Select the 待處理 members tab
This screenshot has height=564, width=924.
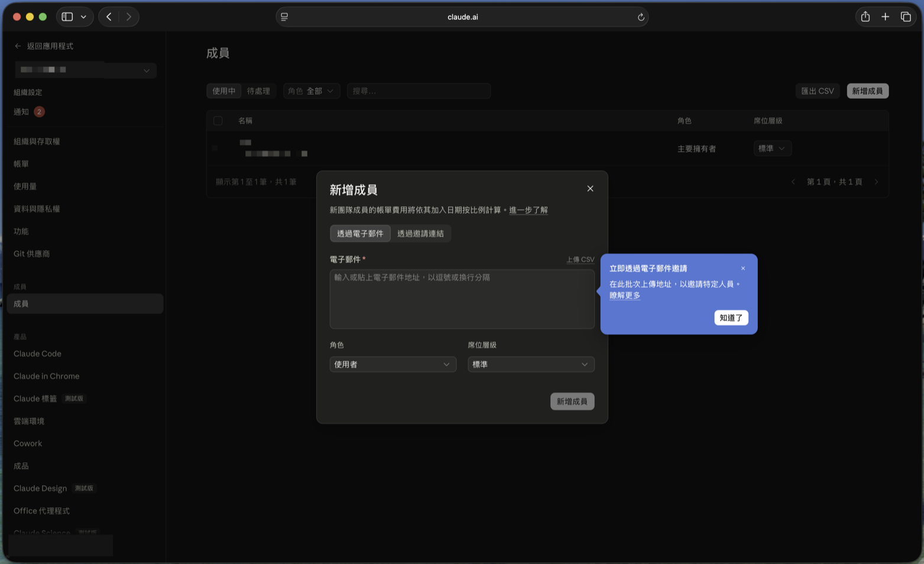pyautogui.click(x=258, y=91)
